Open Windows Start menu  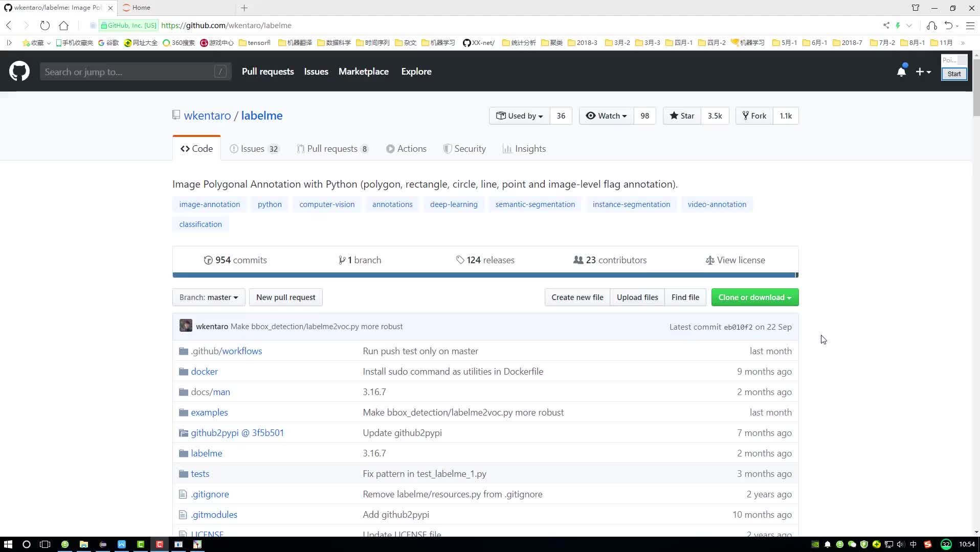[x=8, y=544]
